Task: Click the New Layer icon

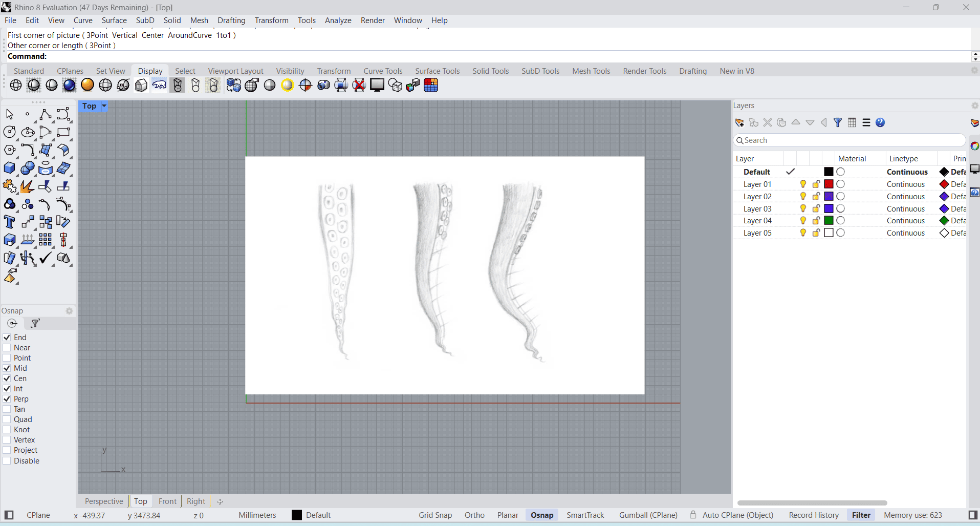Action: pos(739,122)
